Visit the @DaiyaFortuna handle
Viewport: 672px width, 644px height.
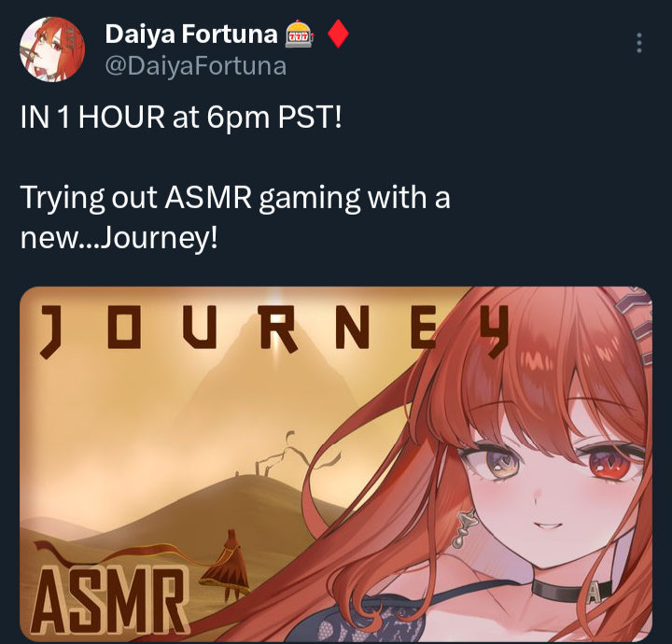(195, 66)
